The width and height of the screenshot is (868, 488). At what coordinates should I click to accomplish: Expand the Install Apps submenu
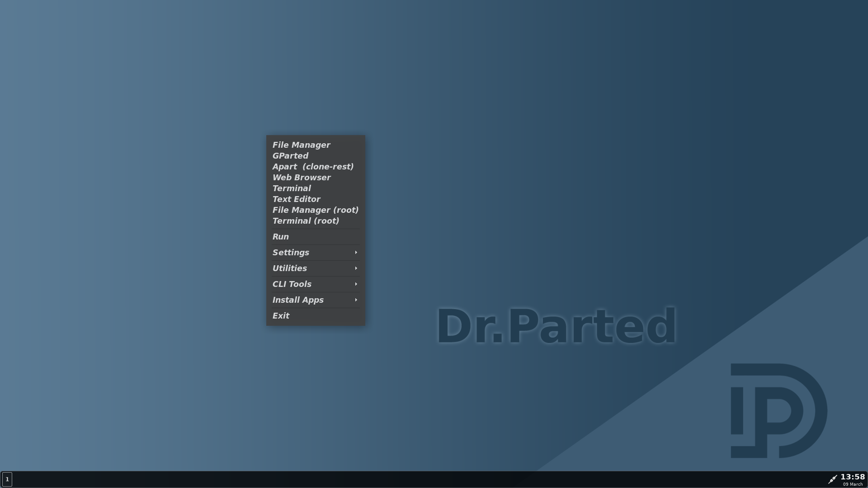click(316, 300)
